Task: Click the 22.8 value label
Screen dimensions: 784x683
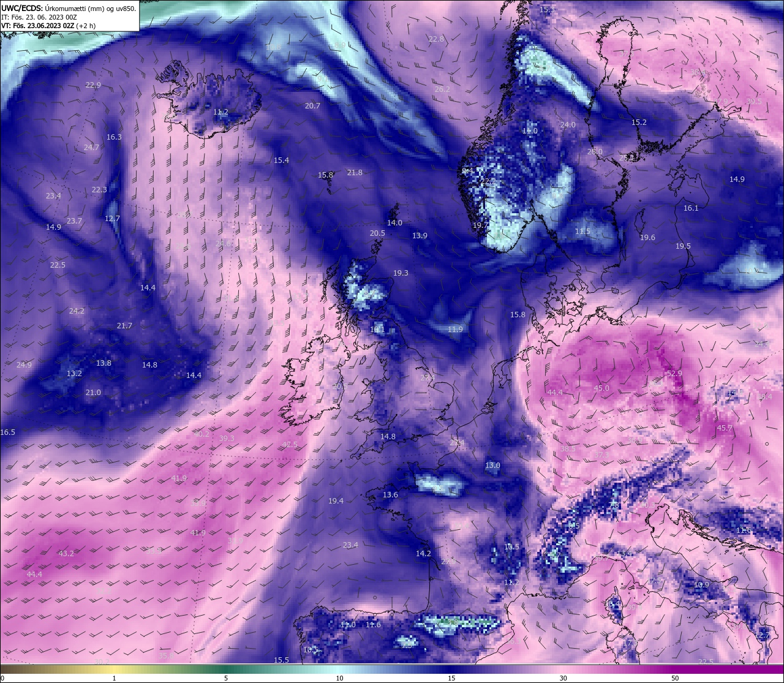Action: [x=436, y=39]
